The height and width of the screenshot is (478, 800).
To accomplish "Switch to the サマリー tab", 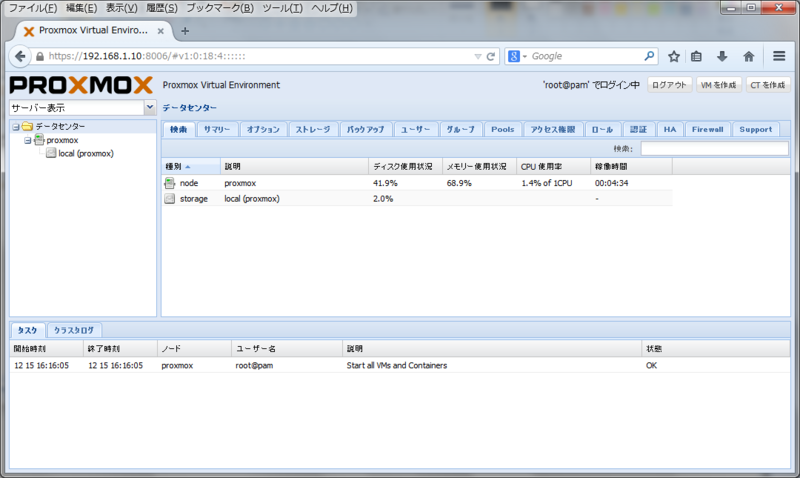I will 217,130.
